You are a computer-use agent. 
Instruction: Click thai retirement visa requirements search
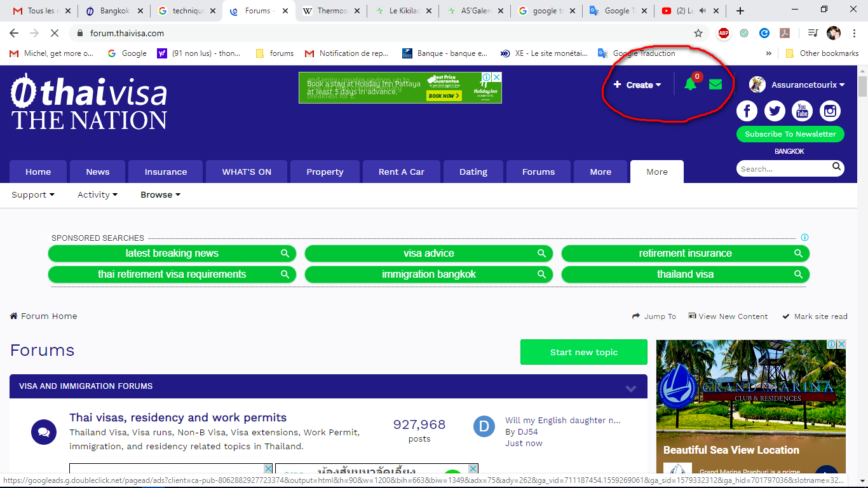coord(172,274)
